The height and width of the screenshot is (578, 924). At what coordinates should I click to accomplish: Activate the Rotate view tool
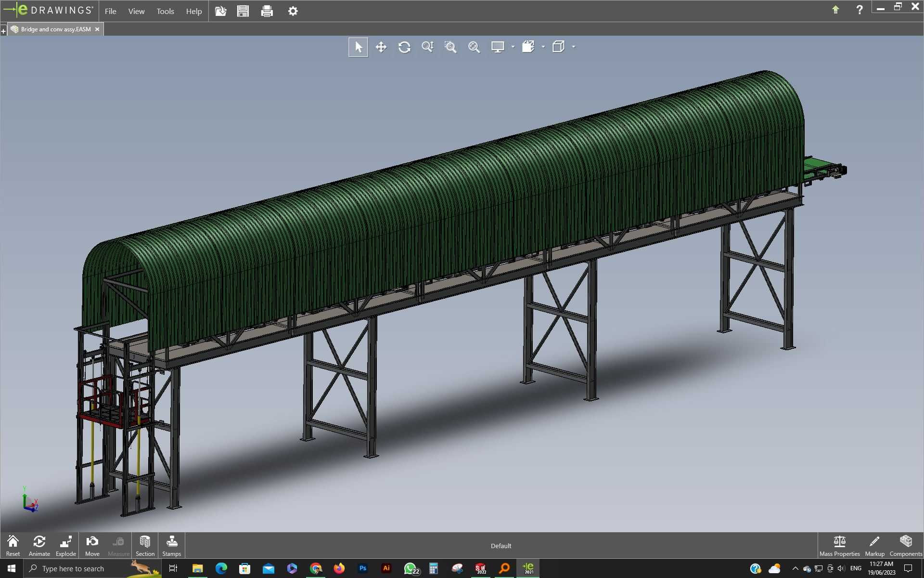tap(404, 47)
